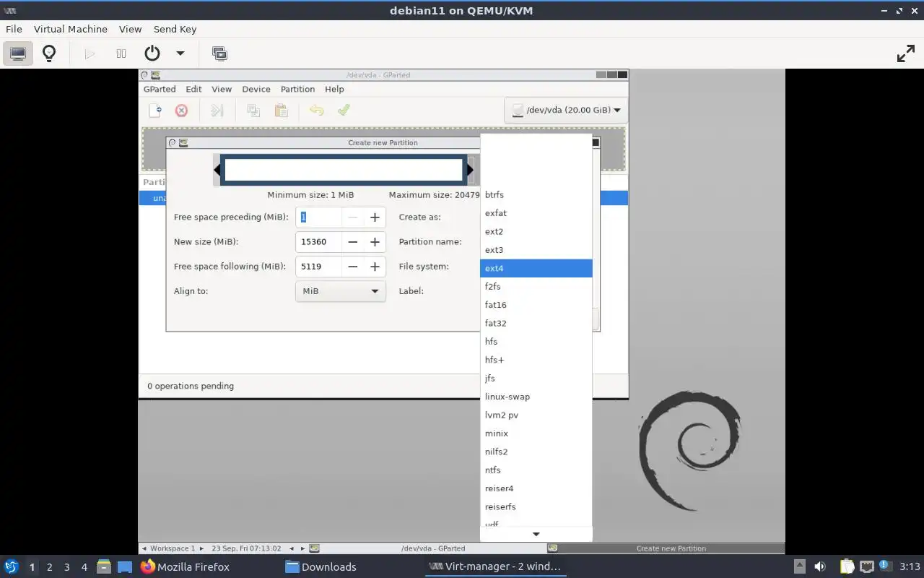Open the Help menu in GParted
924x578 pixels.
[334, 89]
